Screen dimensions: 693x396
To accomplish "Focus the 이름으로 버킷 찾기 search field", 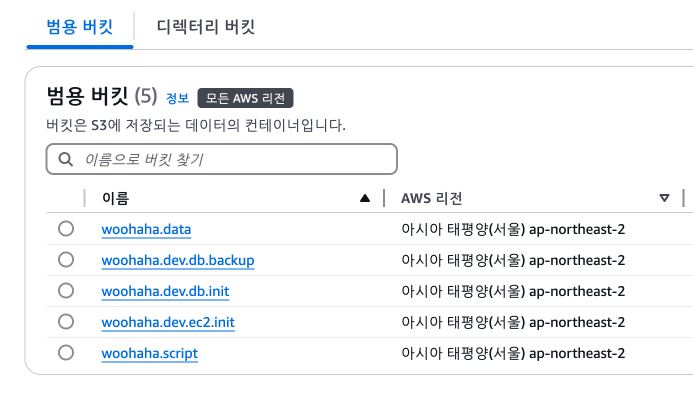I will 221,159.
